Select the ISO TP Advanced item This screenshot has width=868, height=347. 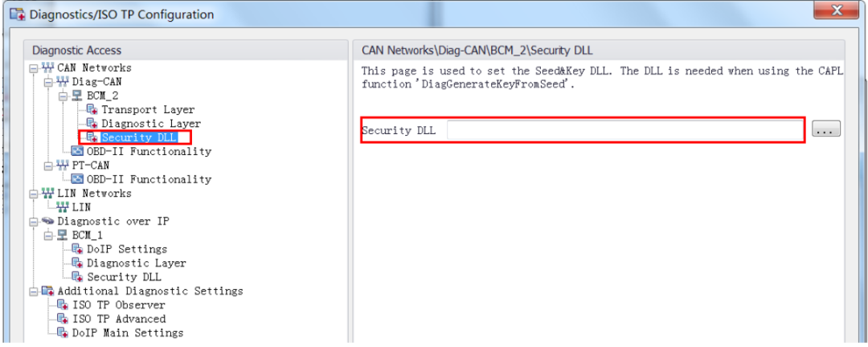[119, 319]
